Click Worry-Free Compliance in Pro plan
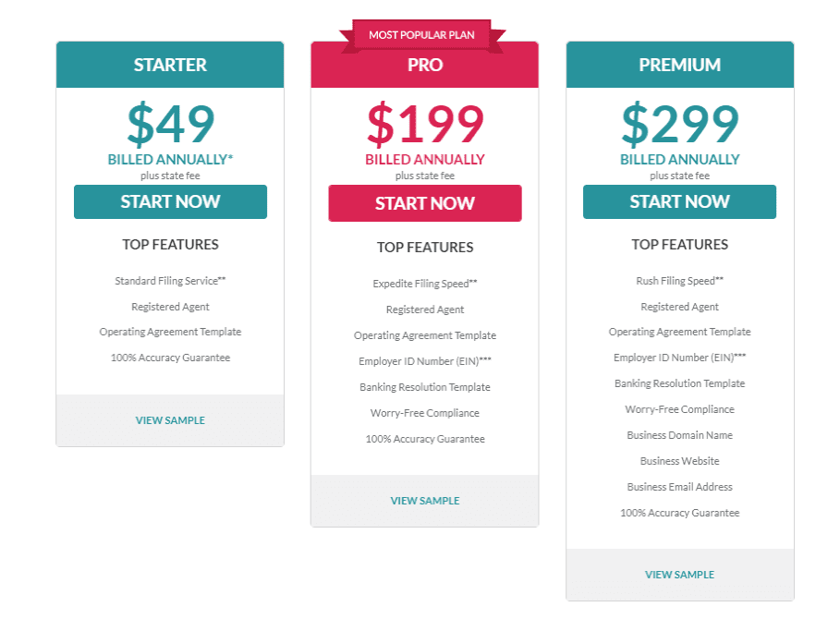 425,413
